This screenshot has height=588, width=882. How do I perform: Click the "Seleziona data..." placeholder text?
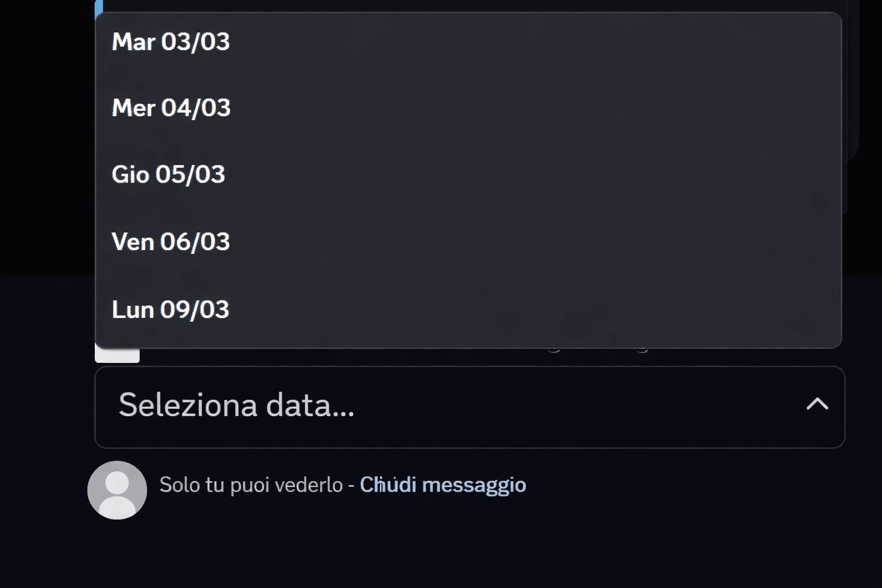(x=237, y=406)
